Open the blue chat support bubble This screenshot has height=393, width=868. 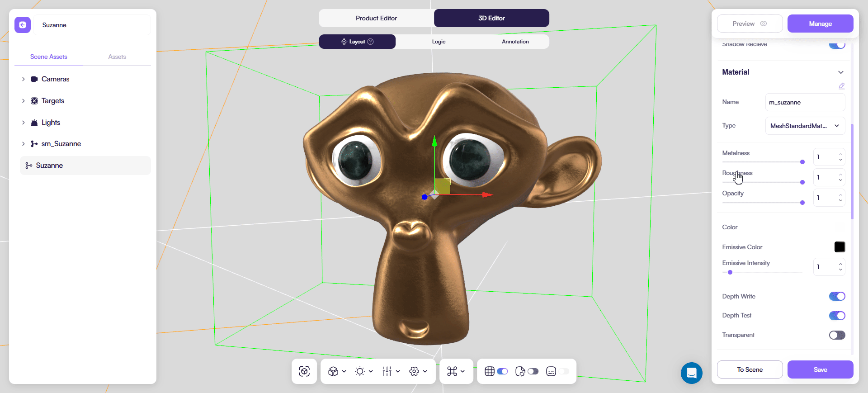[x=691, y=373]
